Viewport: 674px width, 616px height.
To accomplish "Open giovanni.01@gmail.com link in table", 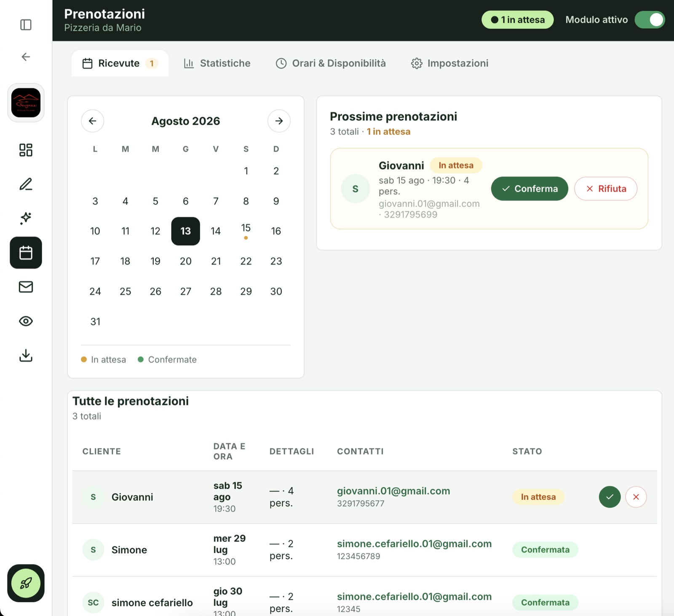I will point(393,491).
